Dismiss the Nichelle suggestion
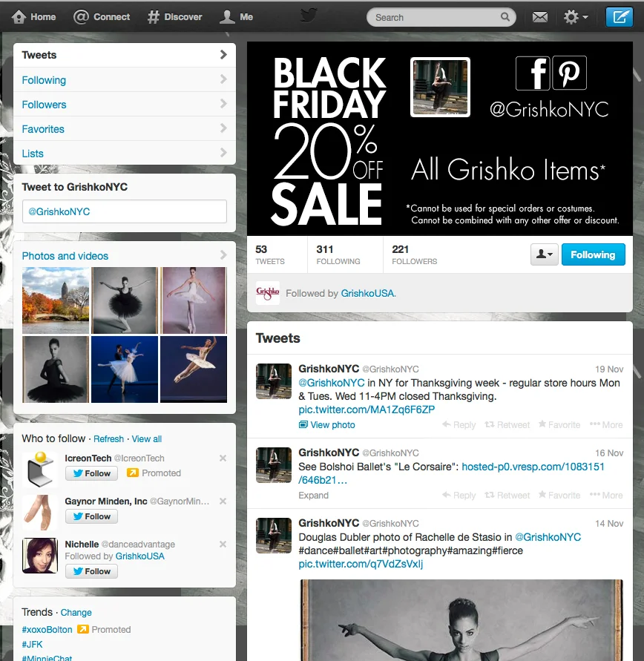Viewport: 644px width, 661px height. (223, 544)
